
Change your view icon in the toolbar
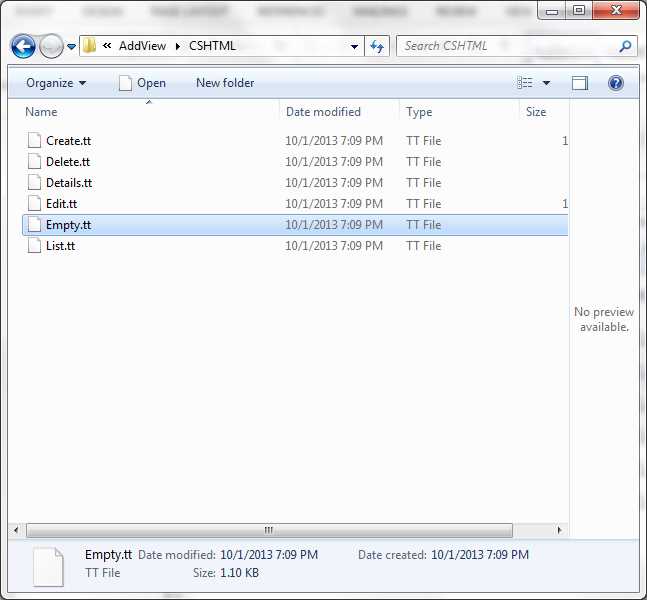point(525,83)
